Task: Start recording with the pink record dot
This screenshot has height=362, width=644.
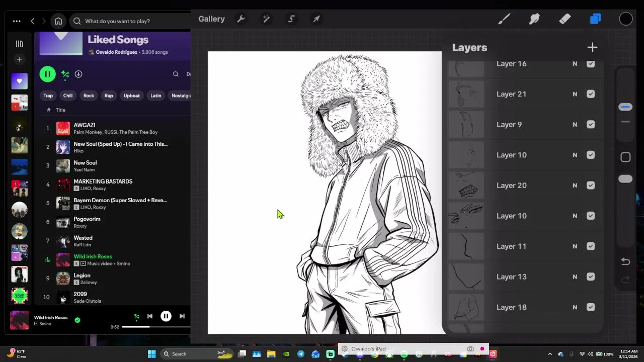Action: [x=482, y=348]
